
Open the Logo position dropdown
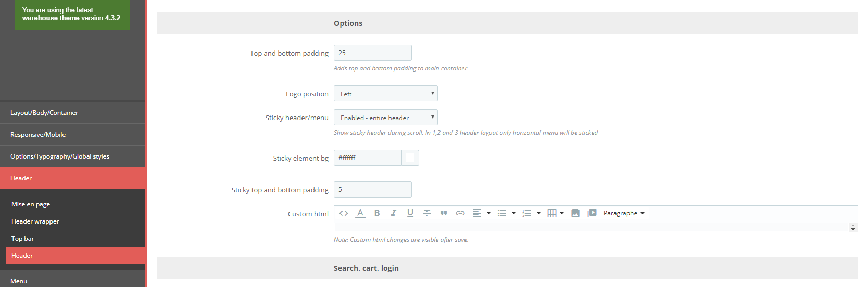[385, 94]
